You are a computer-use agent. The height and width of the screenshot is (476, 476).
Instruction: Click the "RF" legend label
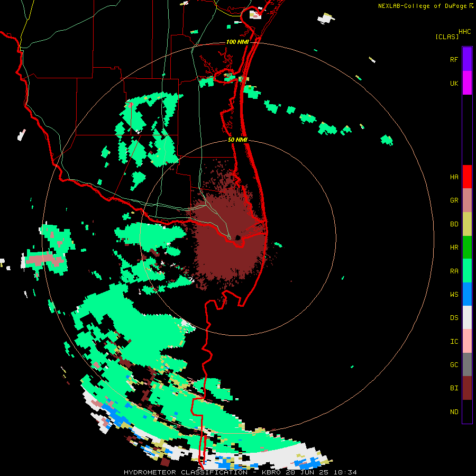(454, 60)
